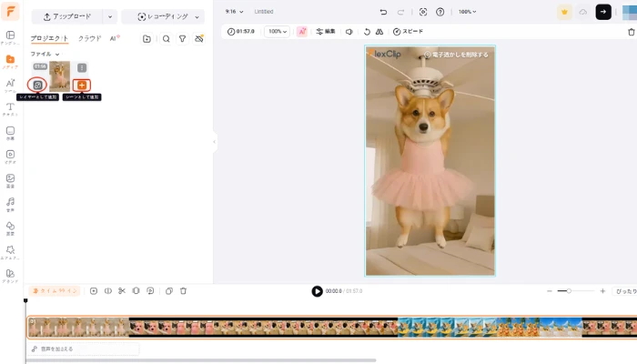The width and height of the screenshot is (637, 364).
Task: Add media as layer using overlay icon
Action: point(37,85)
